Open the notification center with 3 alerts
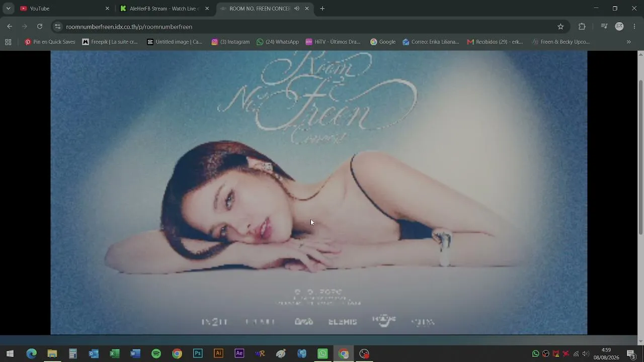This screenshot has width=644, height=362. click(x=631, y=354)
